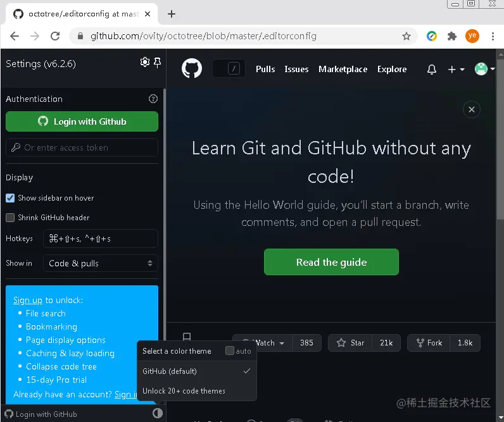The width and height of the screenshot is (504, 422).
Task: Fork the octotree repository
Action: 429,343
